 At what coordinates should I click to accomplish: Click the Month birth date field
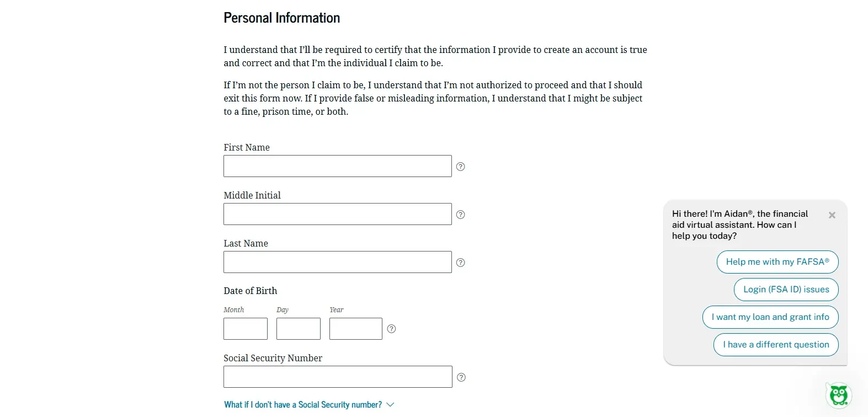(246, 329)
